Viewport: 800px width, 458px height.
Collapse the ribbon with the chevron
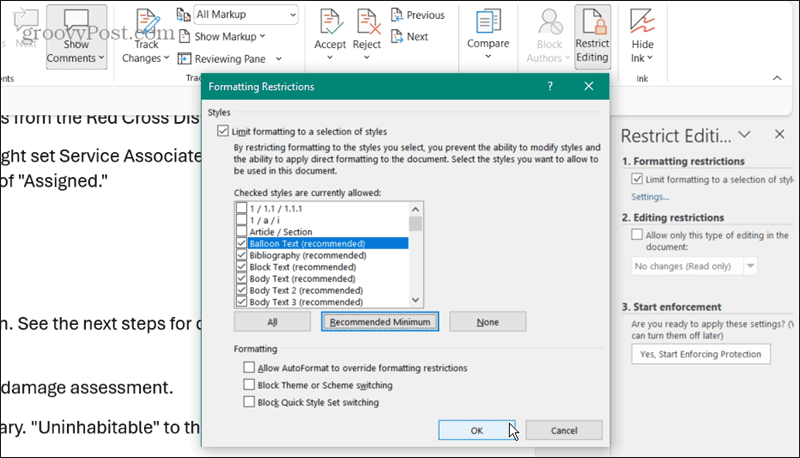coord(777,78)
